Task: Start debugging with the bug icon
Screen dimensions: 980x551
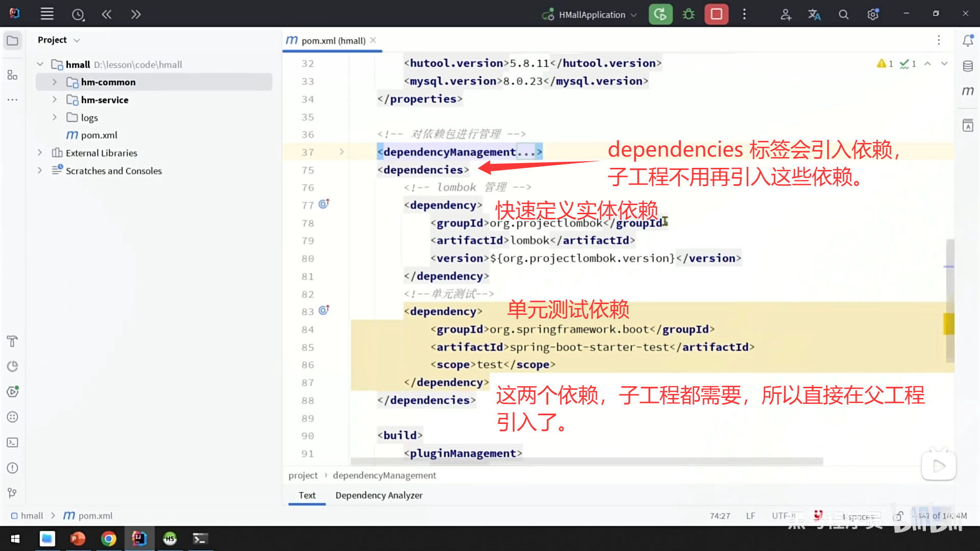Action: tap(688, 14)
